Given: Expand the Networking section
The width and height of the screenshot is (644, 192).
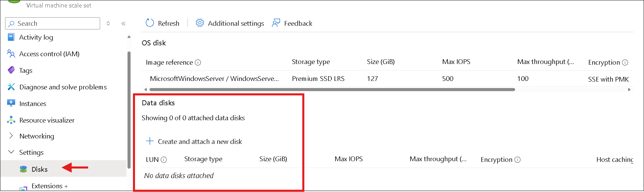Looking at the screenshot, I should pyautogui.click(x=11, y=136).
